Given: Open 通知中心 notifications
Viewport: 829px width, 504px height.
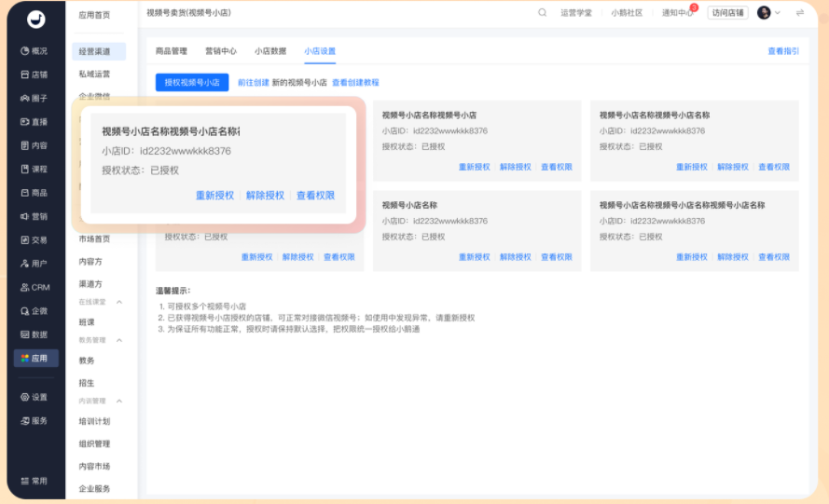Looking at the screenshot, I should 678,13.
